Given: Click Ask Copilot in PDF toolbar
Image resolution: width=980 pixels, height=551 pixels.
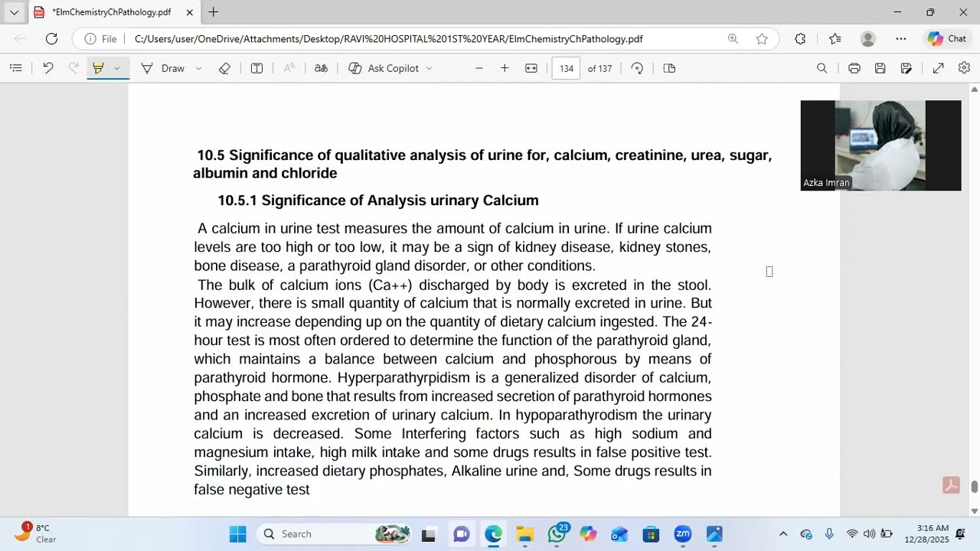Looking at the screenshot, I should point(384,68).
